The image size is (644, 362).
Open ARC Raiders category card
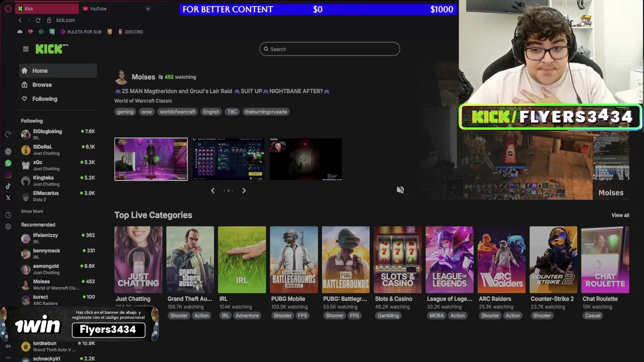[502, 259]
